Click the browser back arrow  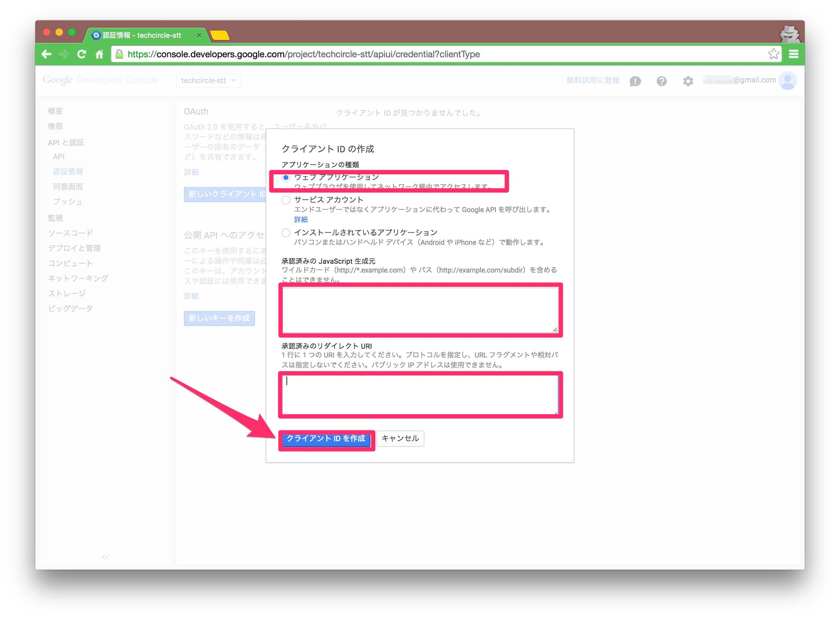47,54
